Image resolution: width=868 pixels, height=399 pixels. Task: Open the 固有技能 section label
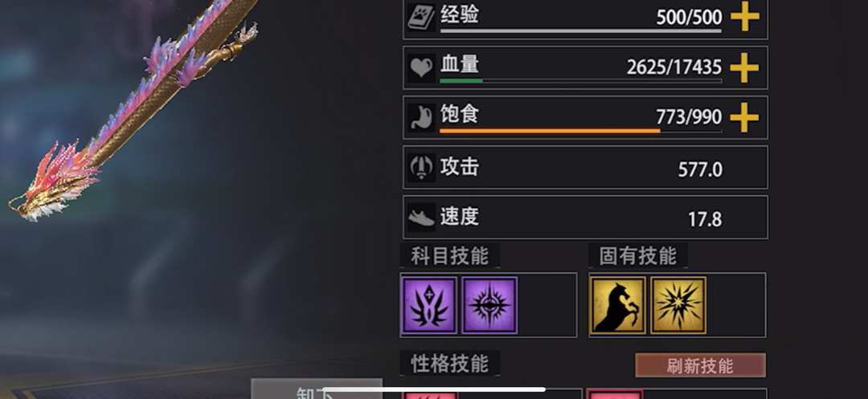click(x=637, y=256)
